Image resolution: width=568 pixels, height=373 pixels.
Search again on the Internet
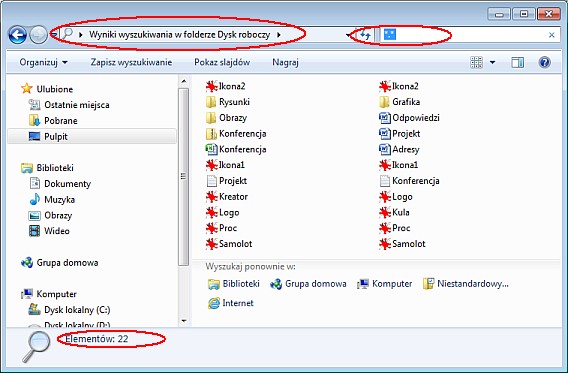click(x=231, y=303)
